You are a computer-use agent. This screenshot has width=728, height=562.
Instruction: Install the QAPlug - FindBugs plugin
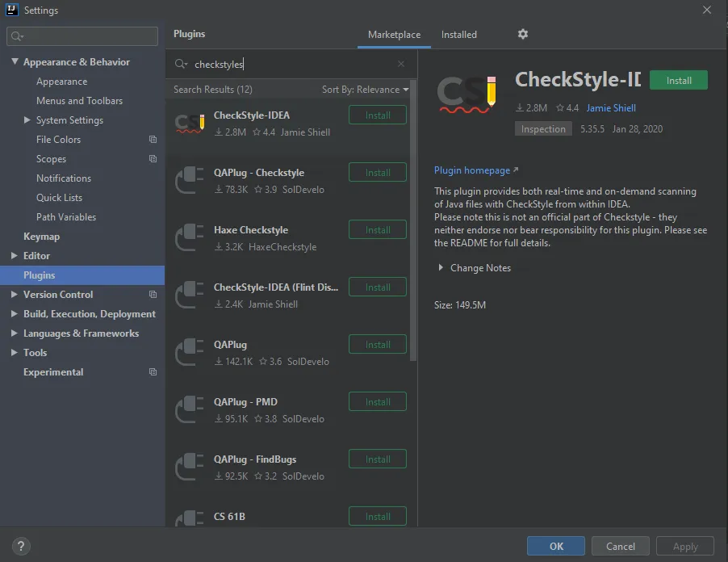pos(378,459)
